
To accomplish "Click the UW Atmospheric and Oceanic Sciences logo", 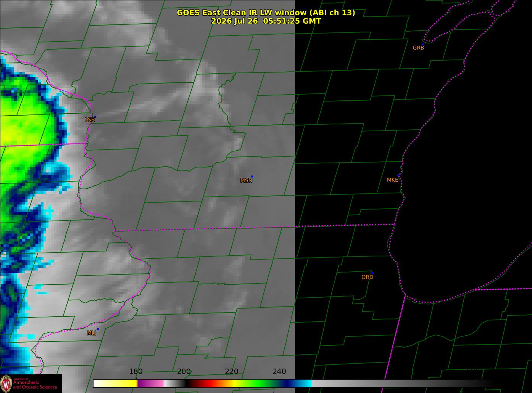I will click(x=31, y=383).
